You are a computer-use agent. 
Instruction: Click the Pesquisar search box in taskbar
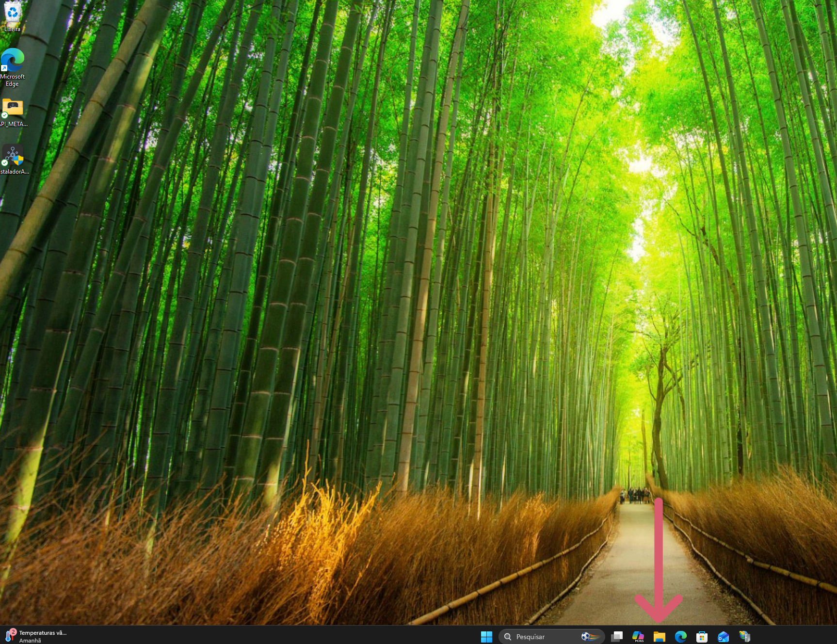(552, 636)
